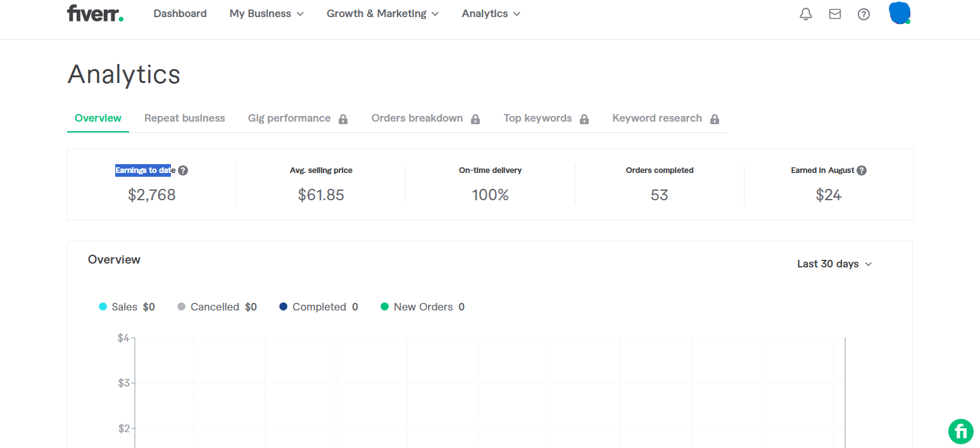Viewport: 980px width, 448px height.
Task: Switch to the Repeat business tab
Action: coord(184,118)
